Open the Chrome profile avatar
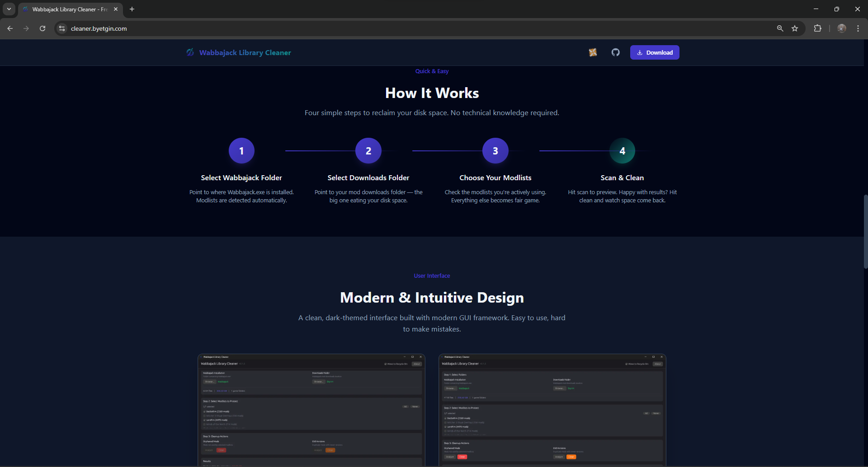Screen dimensions: 868x467 841,28
